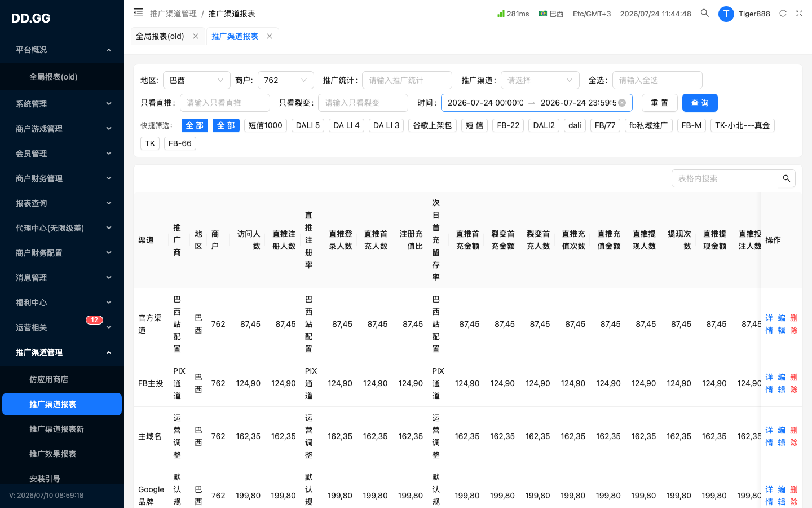Open the 商户 dropdown showing 762
The height and width of the screenshot is (508, 812).
click(286, 80)
